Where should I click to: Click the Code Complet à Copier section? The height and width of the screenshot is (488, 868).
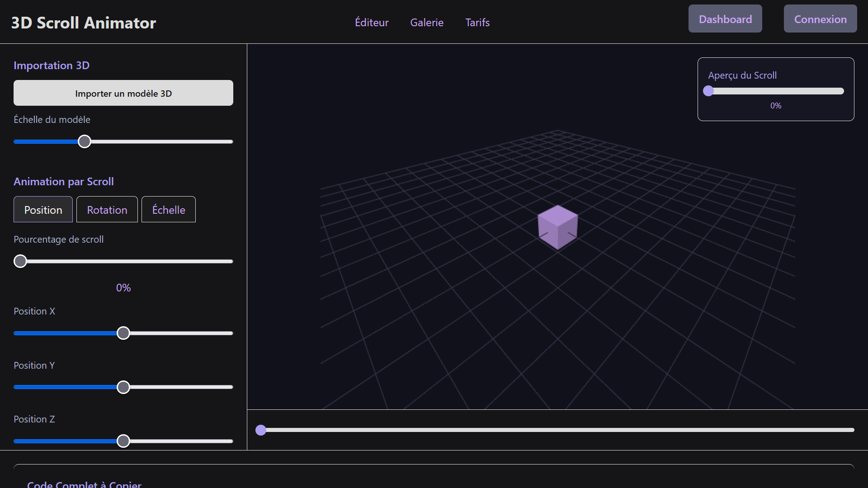click(84, 483)
